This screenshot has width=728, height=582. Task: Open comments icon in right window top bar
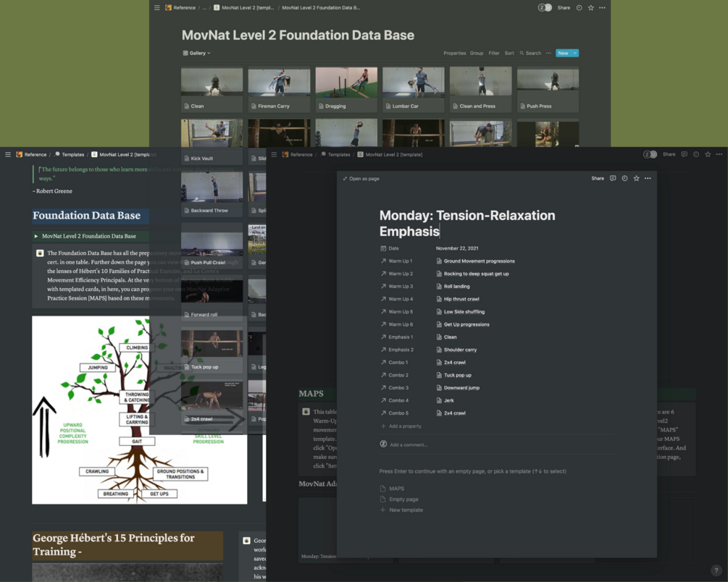[685, 155]
